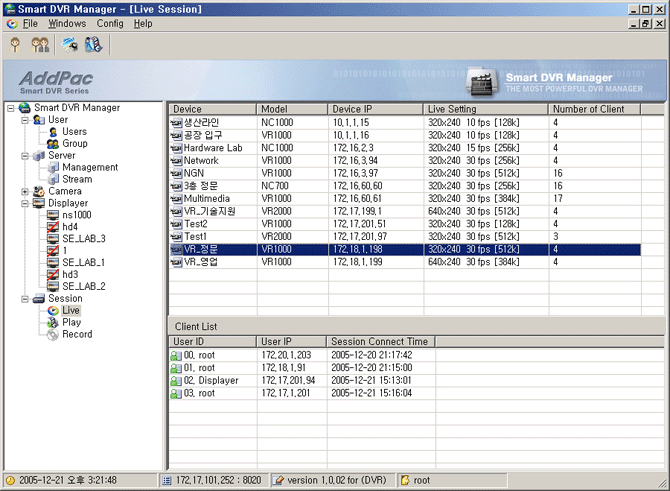This screenshot has height=491, width=670.
Task: Sort by Number of Client column header
Action: 594,109
